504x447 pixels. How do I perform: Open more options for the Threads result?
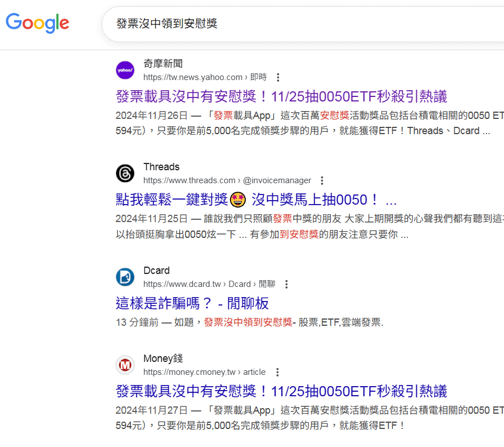322,180
